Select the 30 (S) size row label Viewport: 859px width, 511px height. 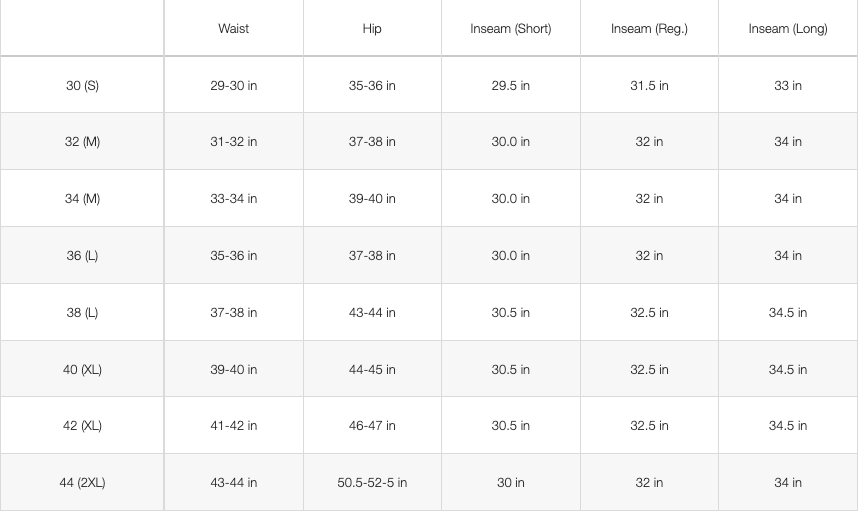82,86
